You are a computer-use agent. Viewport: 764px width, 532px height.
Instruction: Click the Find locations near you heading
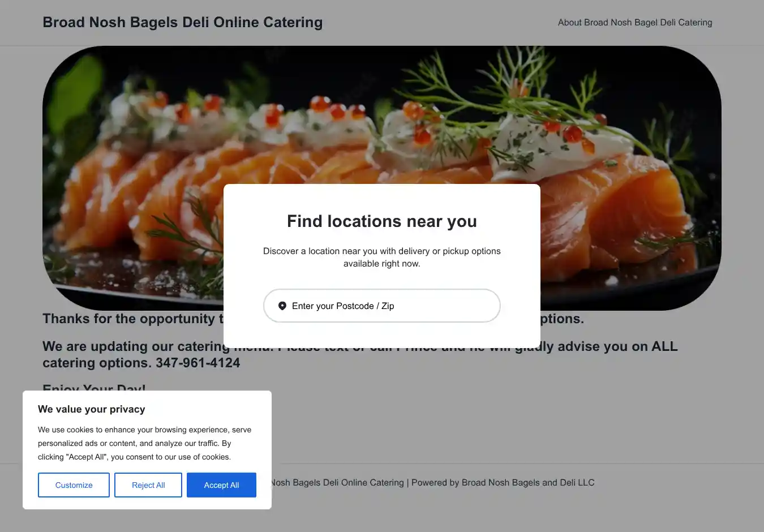click(x=382, y=221)
